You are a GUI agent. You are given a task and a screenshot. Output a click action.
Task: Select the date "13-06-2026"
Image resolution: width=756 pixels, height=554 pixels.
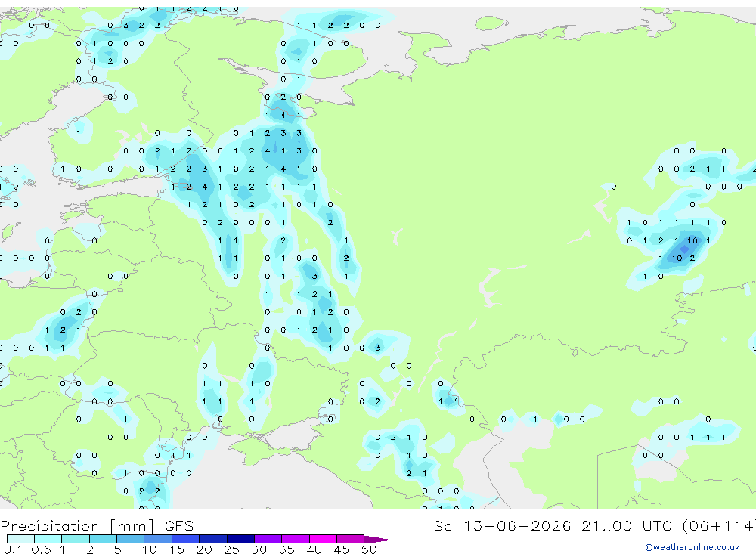[x=517, y=525]
